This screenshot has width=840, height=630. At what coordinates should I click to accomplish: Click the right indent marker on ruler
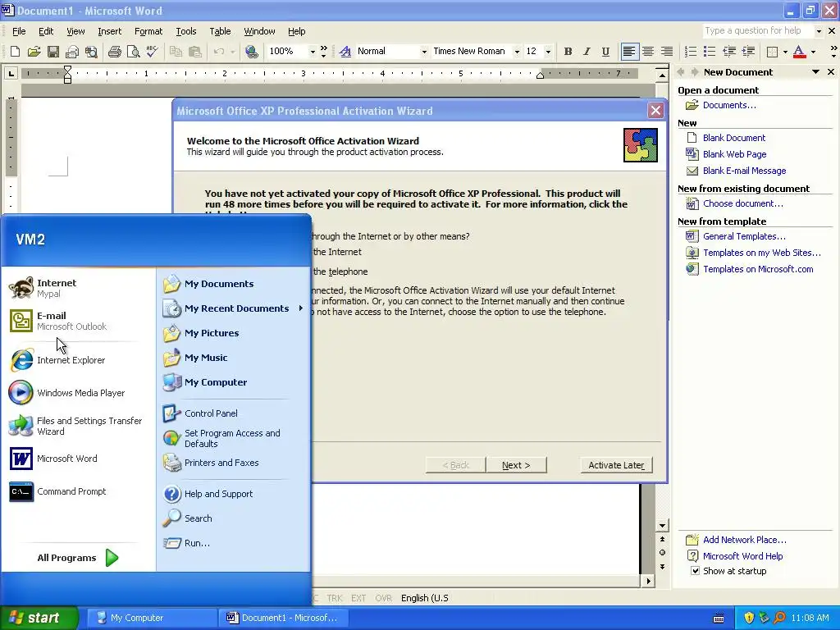[x=540, y=75]
